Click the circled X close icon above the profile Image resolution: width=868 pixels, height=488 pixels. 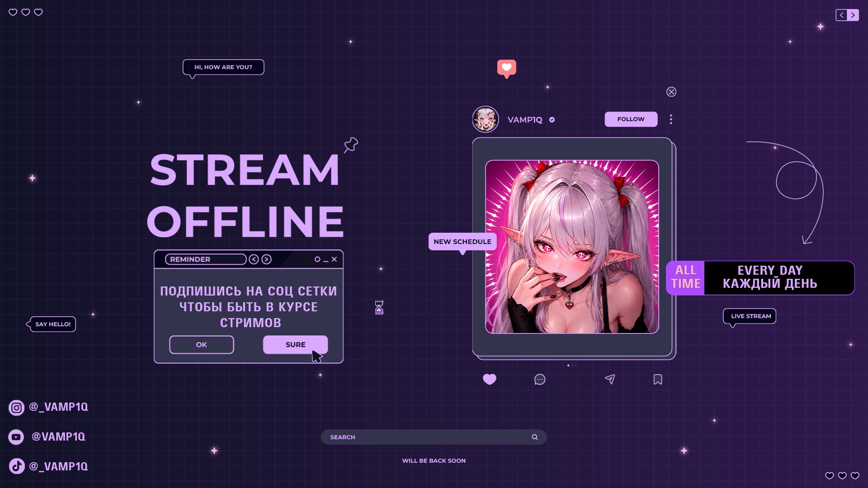(x=671, y=92)
